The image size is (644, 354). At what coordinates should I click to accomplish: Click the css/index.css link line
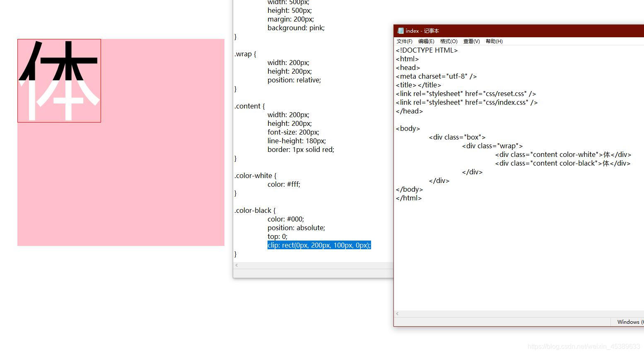467,102
